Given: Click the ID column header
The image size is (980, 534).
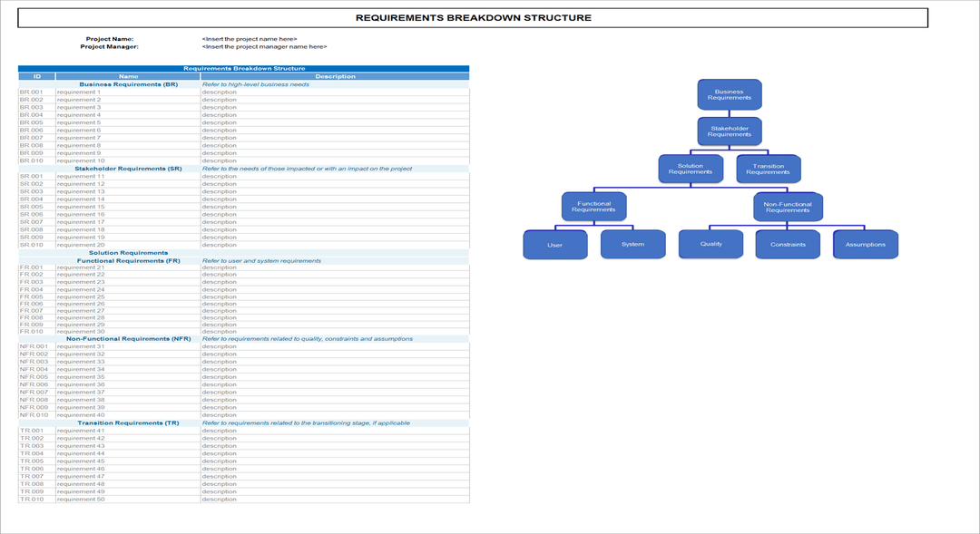Looking at the screenshot, I should pos(37,76).
